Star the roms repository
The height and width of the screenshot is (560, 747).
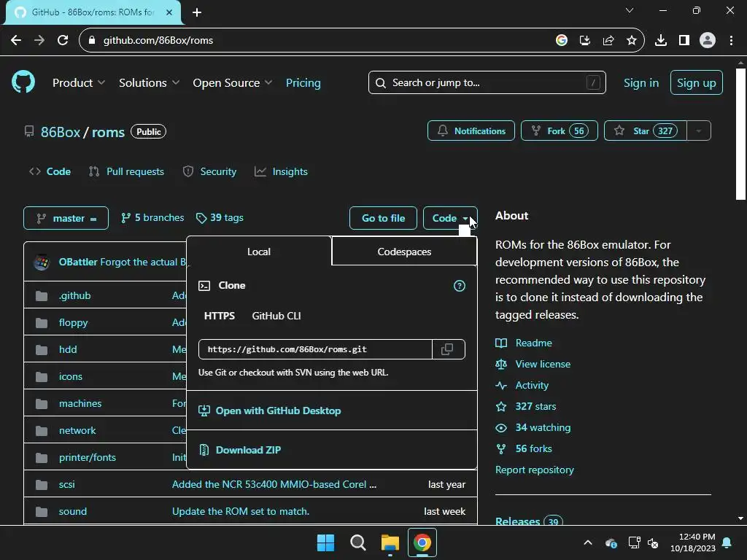(x=645, y=131)
